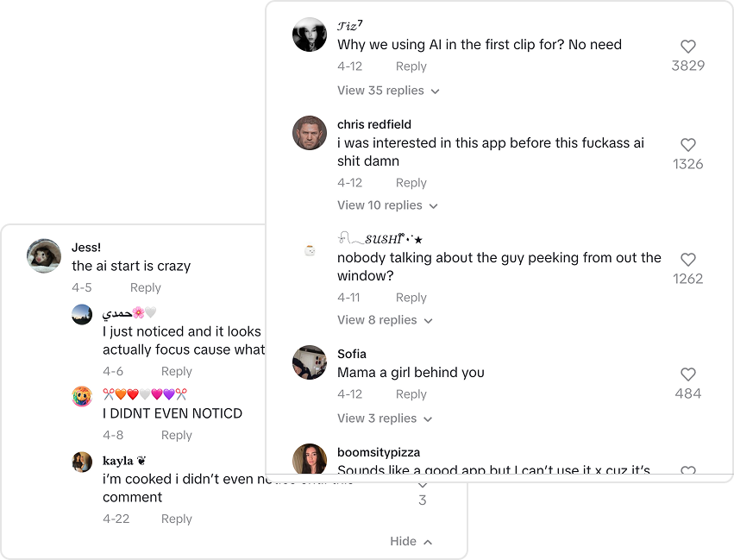Open the boomsitypizza username link
734x560 pixels.
click(x=379, y=452)
